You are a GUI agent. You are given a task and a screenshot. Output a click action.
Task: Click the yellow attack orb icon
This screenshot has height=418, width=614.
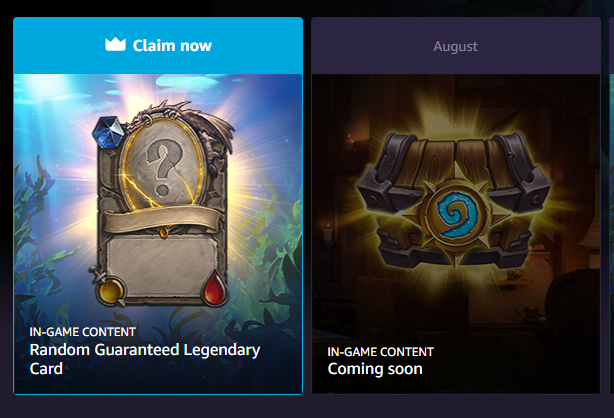[x=109, y=290]
